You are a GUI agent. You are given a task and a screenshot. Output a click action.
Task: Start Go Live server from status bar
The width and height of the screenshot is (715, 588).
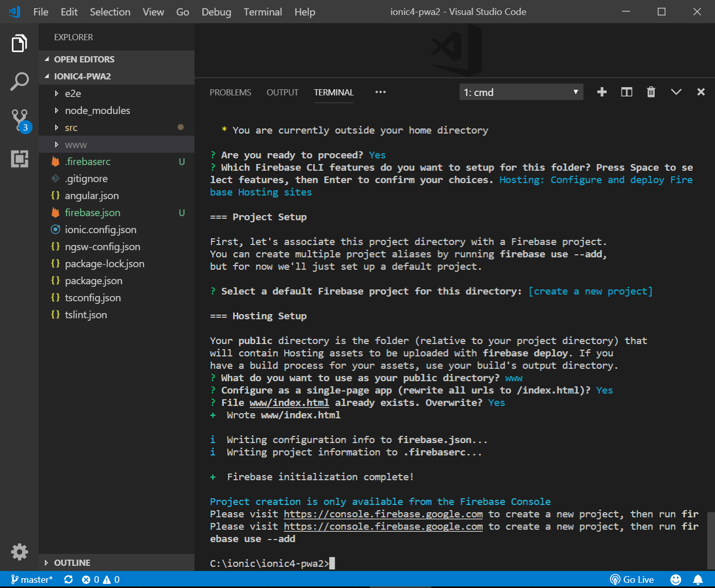click(x=631, y=580)
